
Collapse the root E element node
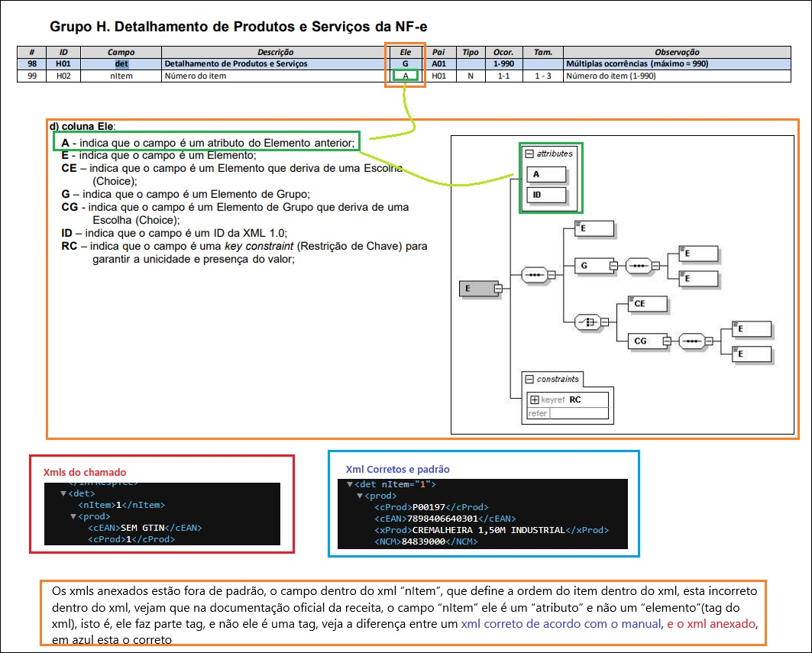click(497, 288)
